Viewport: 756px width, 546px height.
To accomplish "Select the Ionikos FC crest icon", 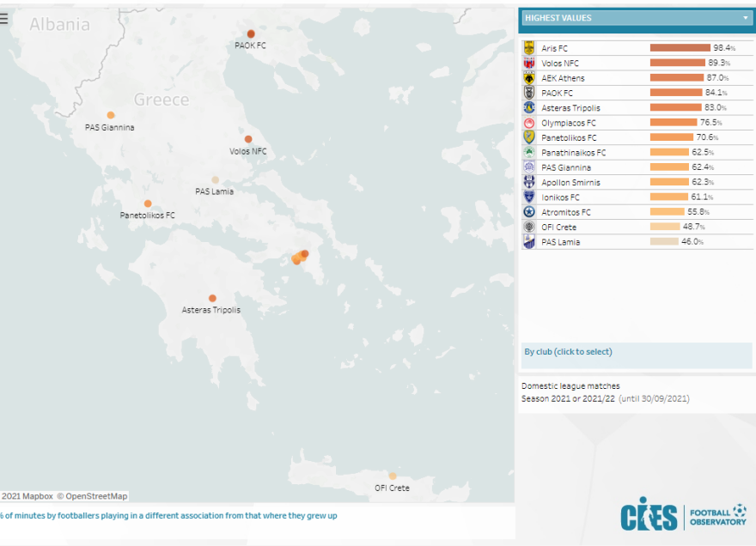I will pos(529,197).
